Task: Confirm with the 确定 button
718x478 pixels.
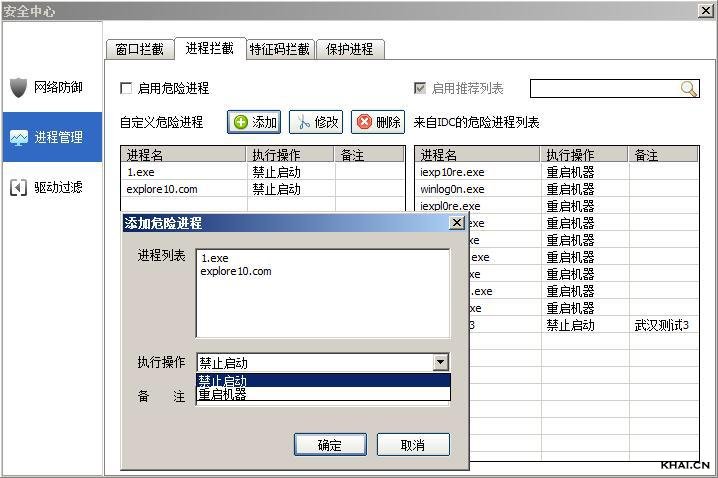Action: tap(329, 445)
